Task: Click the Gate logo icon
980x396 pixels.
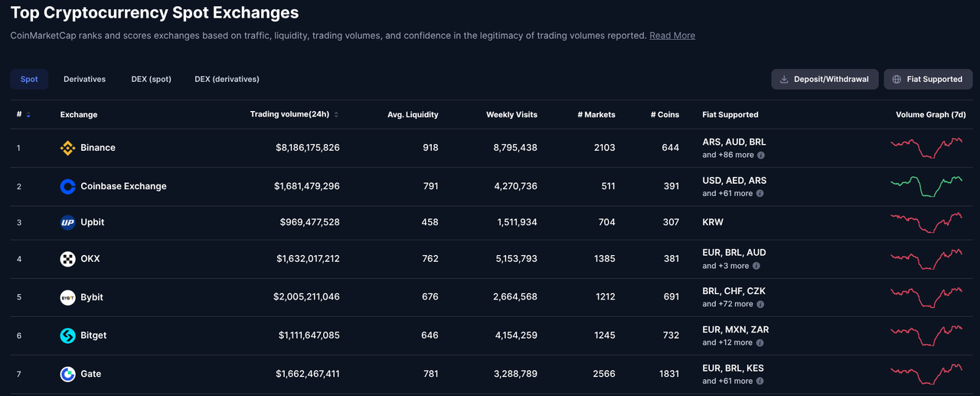Action: pyautogui.click(x=67, y=374)
